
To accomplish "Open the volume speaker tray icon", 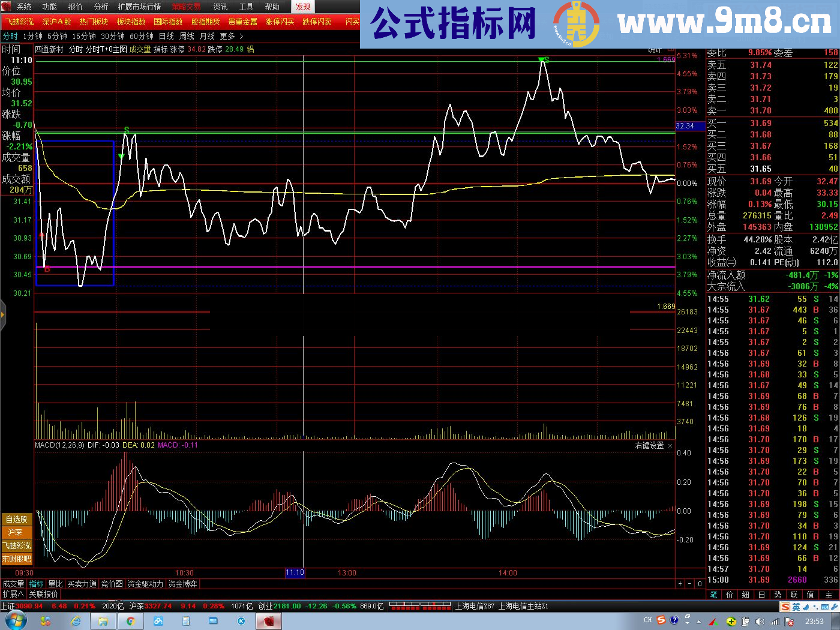I will [760, 622].
